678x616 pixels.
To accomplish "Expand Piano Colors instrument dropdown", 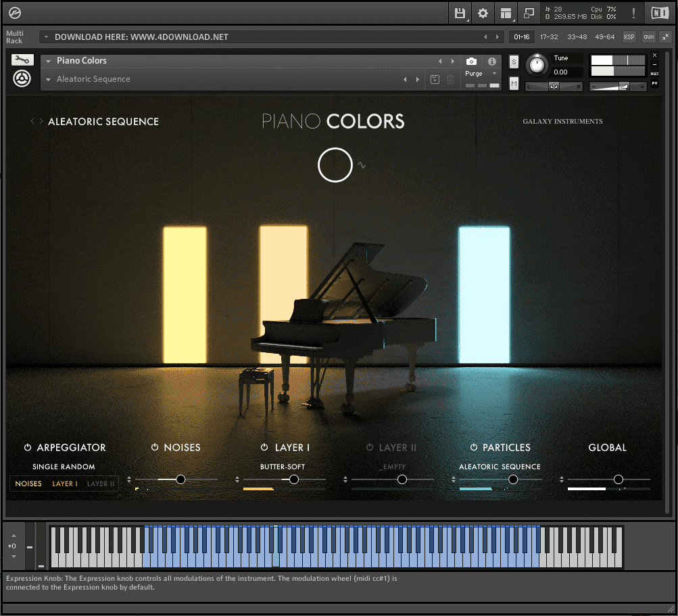I will (x=49, y=61).
